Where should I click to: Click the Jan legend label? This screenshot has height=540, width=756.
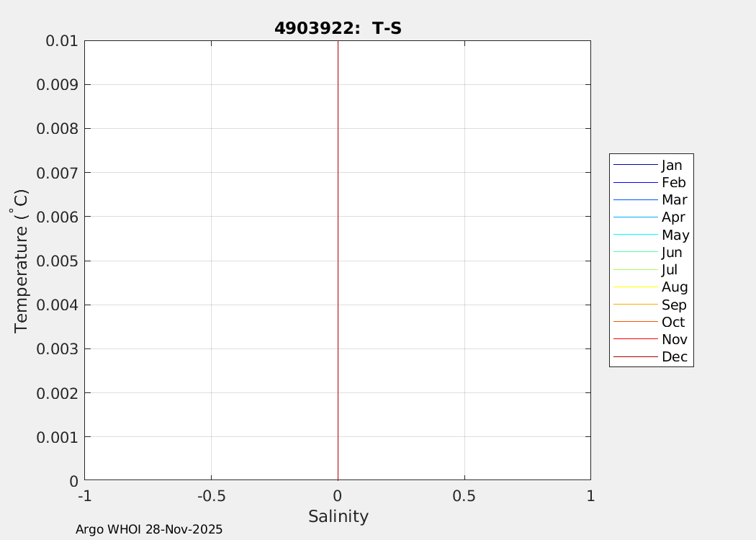coord(671,166)
